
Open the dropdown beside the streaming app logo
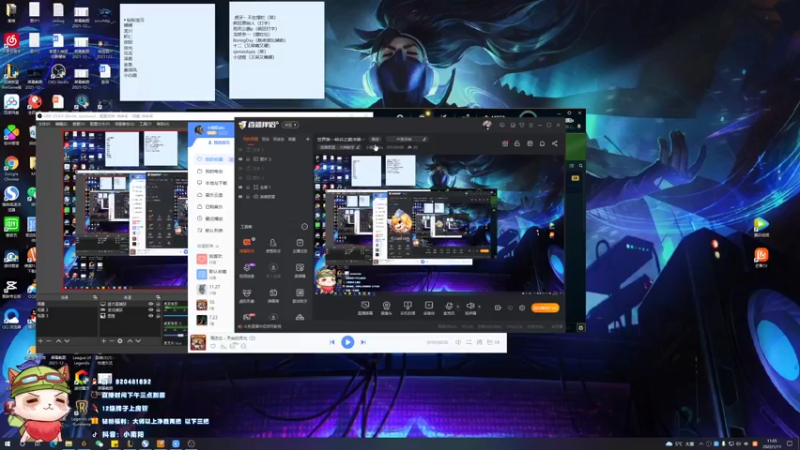point(290,125)
